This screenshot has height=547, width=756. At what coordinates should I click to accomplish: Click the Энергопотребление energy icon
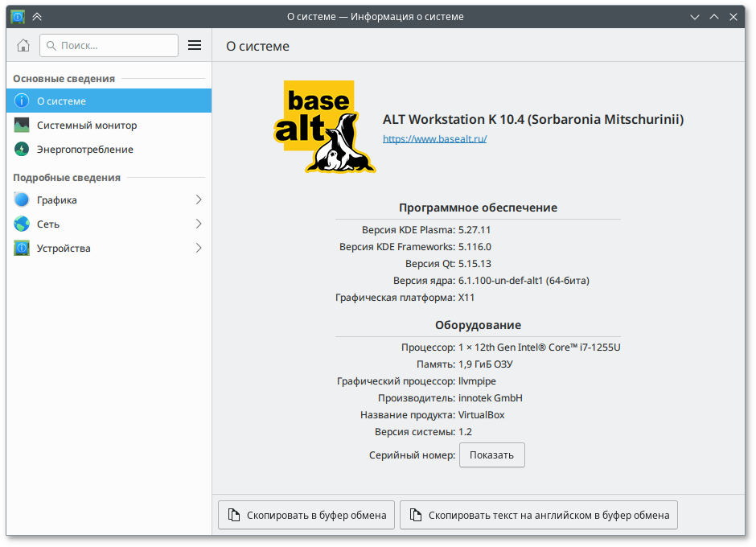22,150
